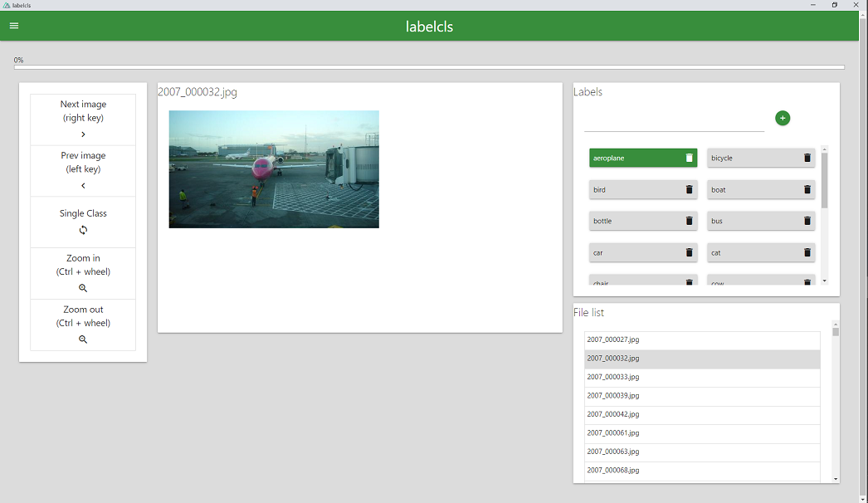Click trash icon beside bottle label
The image size is (868, 503).
click(689, 221)
